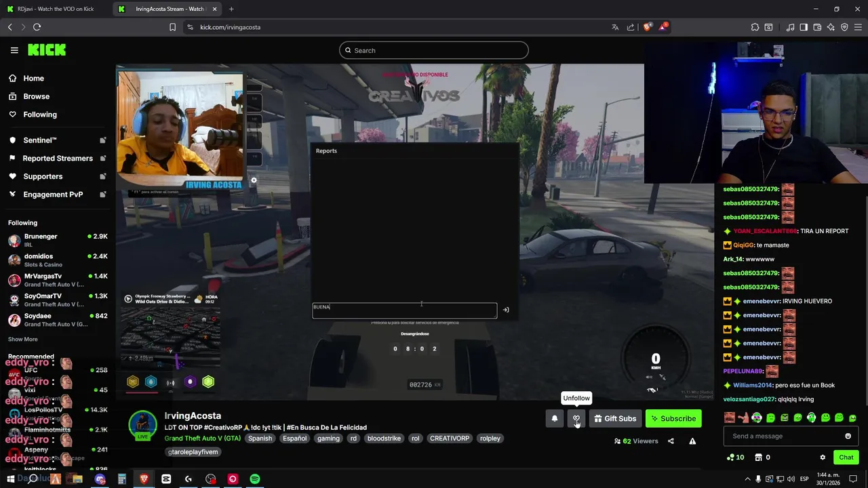Select the Español tag
Viewport: 868px width, 488px height.
[295, 439]
